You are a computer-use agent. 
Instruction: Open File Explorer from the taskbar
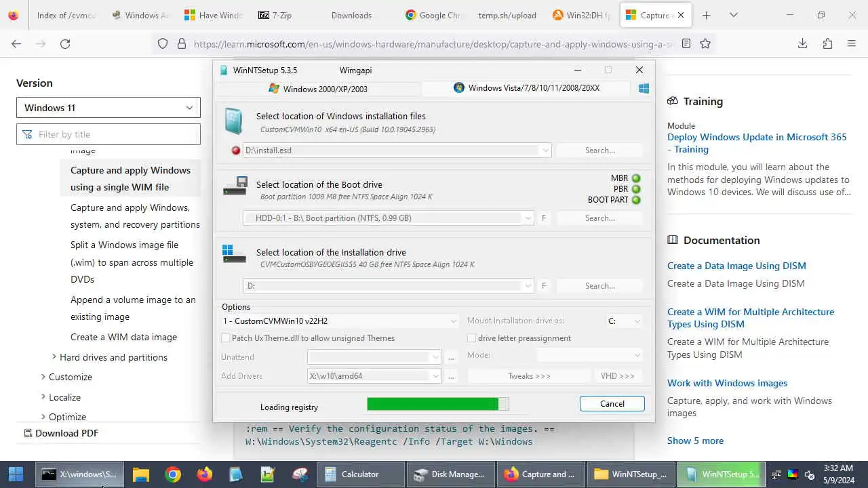140,474
